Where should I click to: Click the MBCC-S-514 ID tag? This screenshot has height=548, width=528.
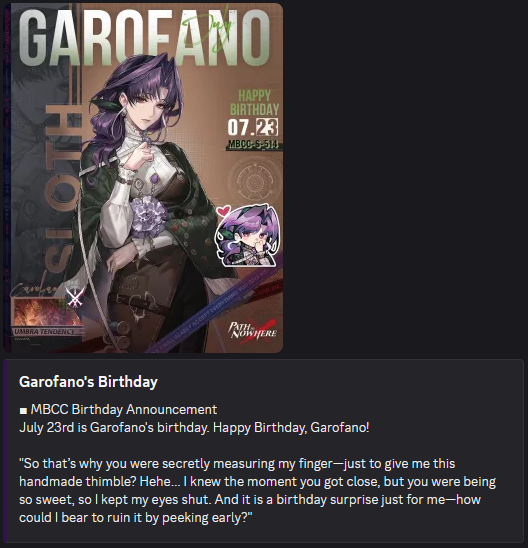253,144
